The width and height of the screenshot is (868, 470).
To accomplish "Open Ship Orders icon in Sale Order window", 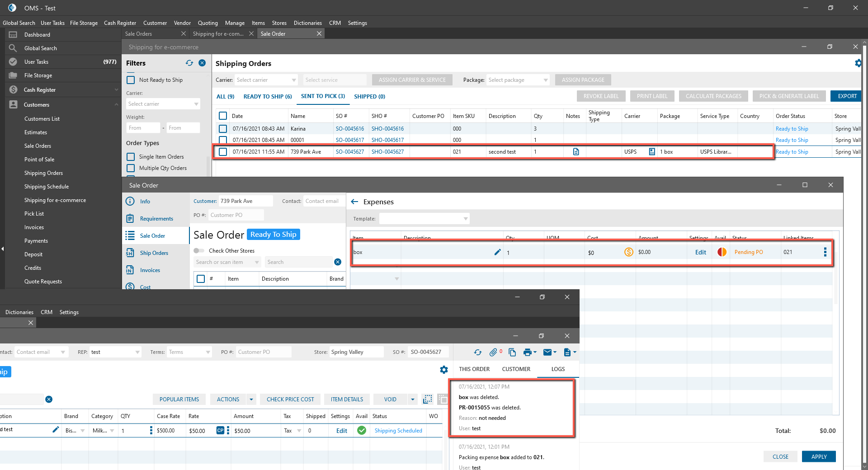I will pos(130,253).
